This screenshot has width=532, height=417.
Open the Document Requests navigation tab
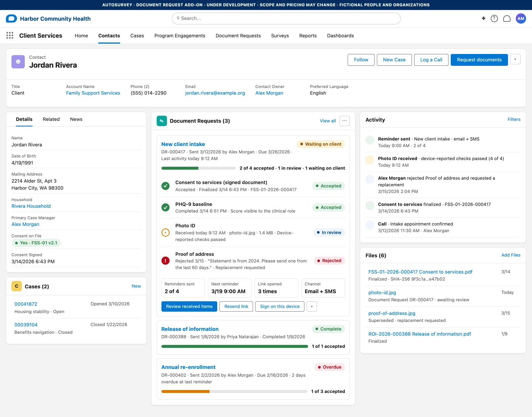pyautogui.click(x=238, y=36)
